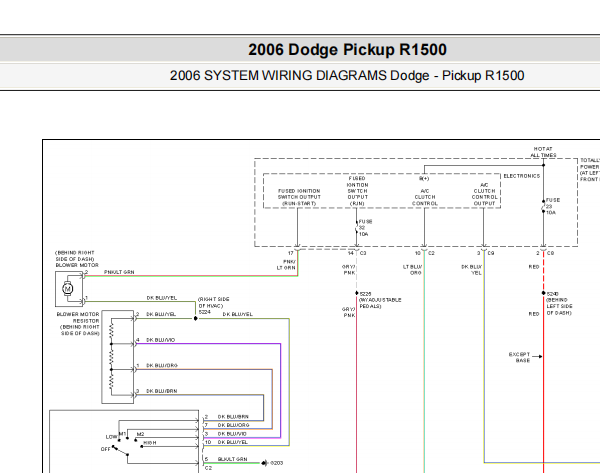The height and width of the screenshot is (473, 600).
Task: Click 'DK BLU/BRN' label at resistor pin 3
Action: 161,391
